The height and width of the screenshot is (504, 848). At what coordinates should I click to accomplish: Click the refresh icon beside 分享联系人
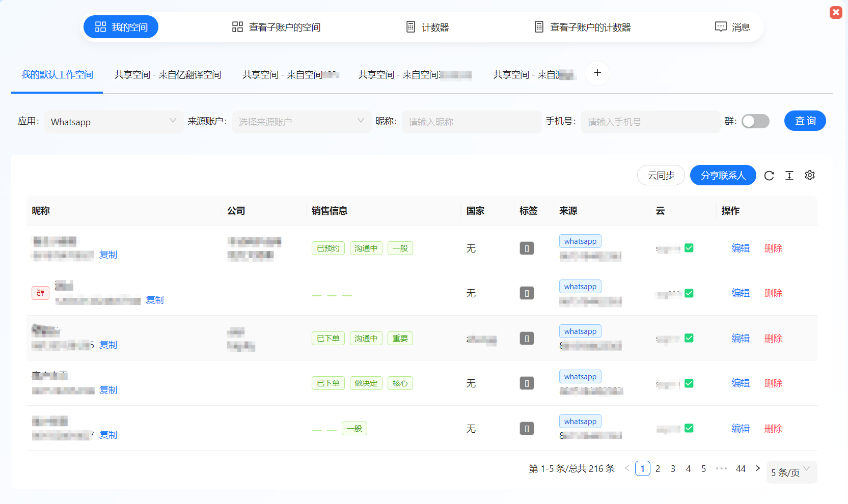point(769,175)
